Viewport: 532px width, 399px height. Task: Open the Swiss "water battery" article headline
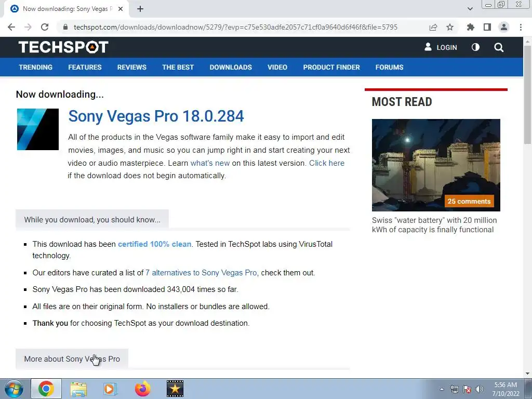pyautogui.click(x=434, y=225)
